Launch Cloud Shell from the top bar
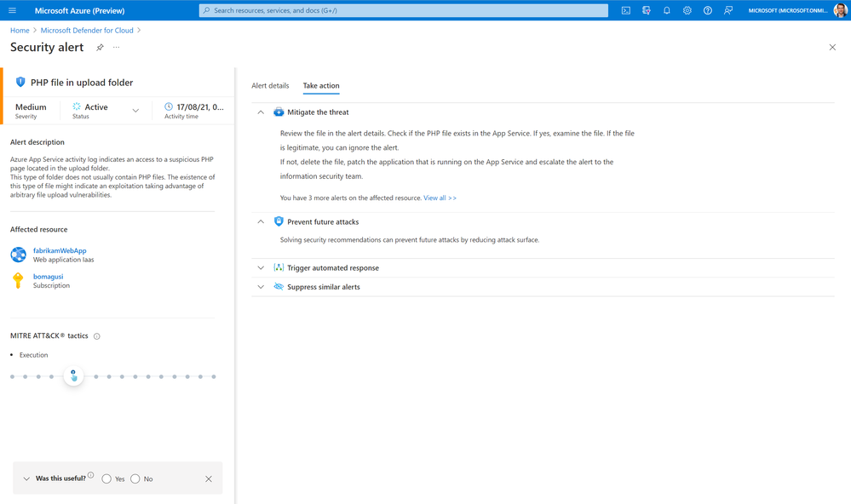 click(x=626, y=10)
